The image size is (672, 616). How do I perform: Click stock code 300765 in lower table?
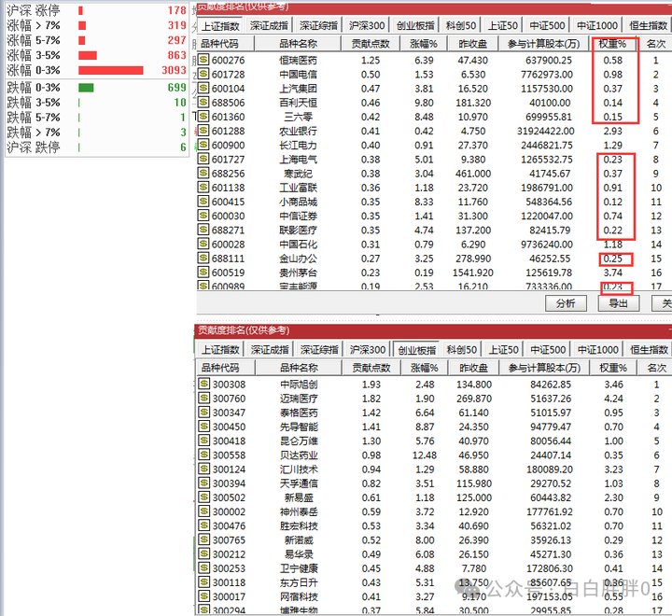pyautogui.click(x=230, y=540)
